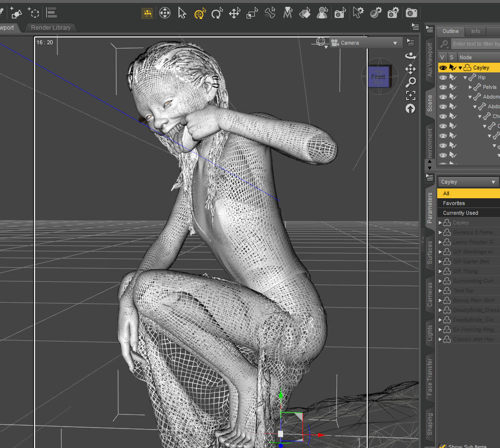Click the Front face of view cube
Viewport: 500px width, 448px height.
click(379, 77)
